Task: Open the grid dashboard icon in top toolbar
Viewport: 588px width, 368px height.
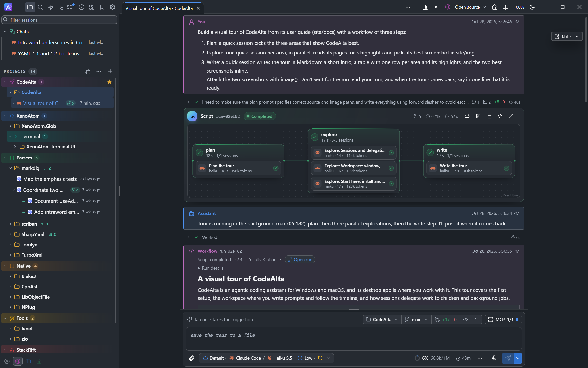Action: click(x=92, y=7)
